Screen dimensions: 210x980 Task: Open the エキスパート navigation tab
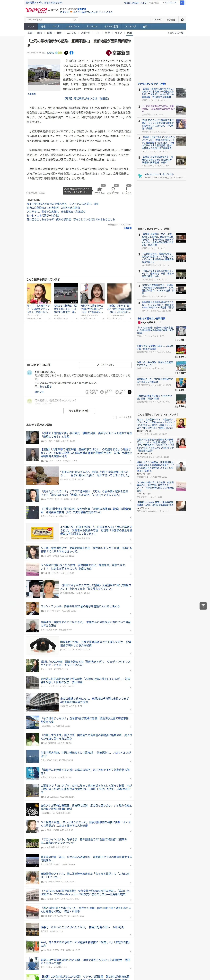72,27
